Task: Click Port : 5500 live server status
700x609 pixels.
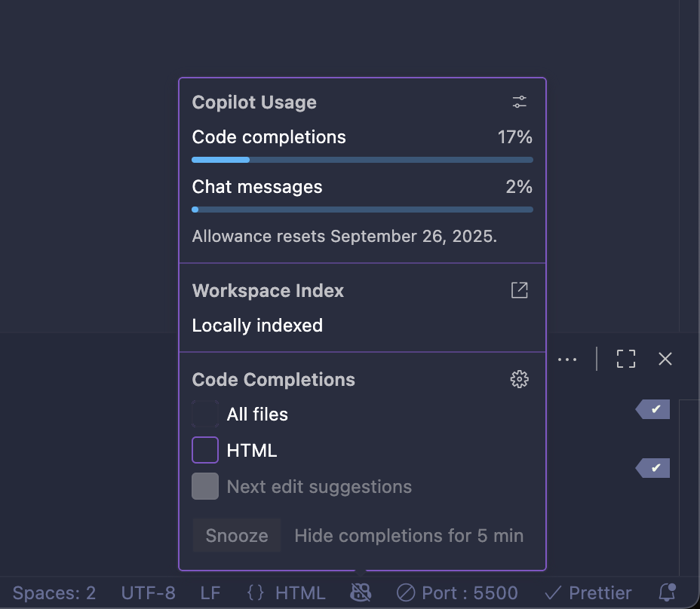Action: point(457,593)
